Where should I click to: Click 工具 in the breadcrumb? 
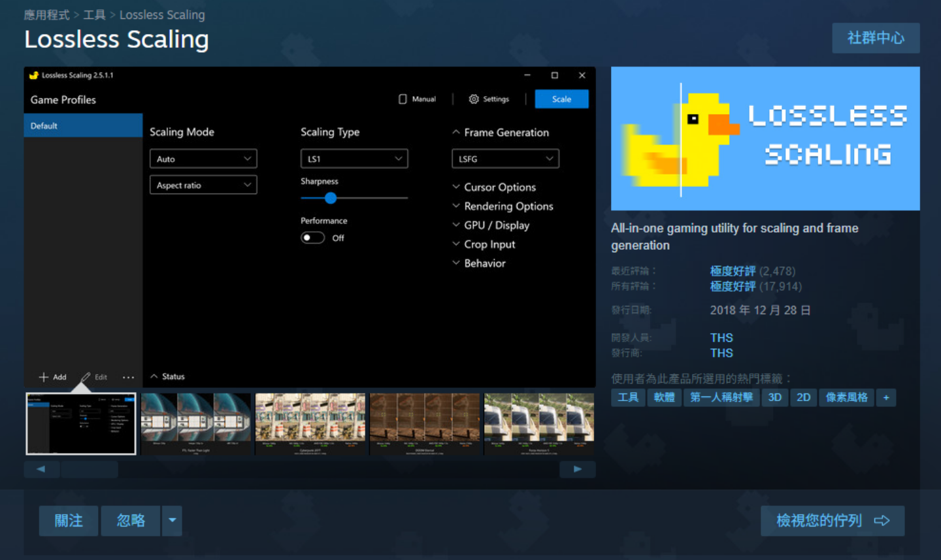(x=94, y=15)
